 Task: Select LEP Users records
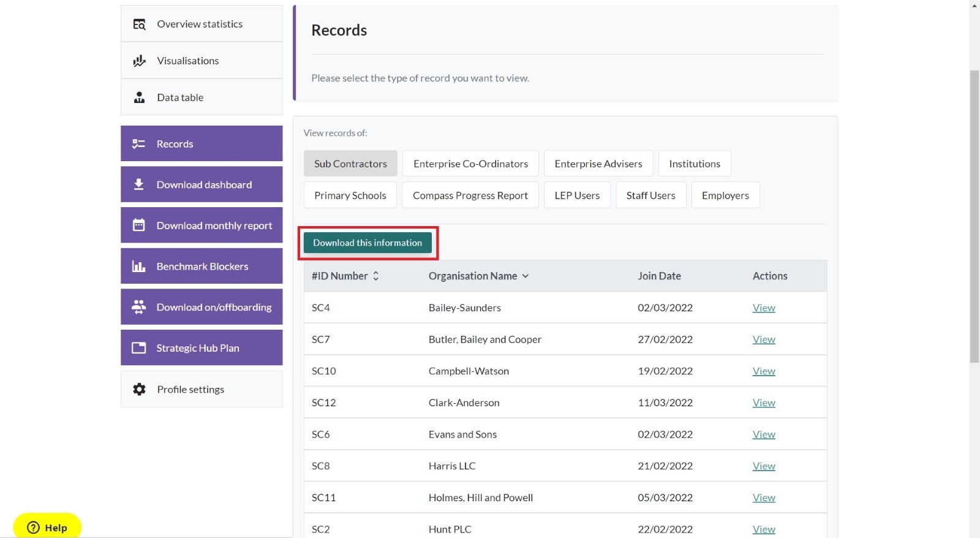(x=577, y=195)
